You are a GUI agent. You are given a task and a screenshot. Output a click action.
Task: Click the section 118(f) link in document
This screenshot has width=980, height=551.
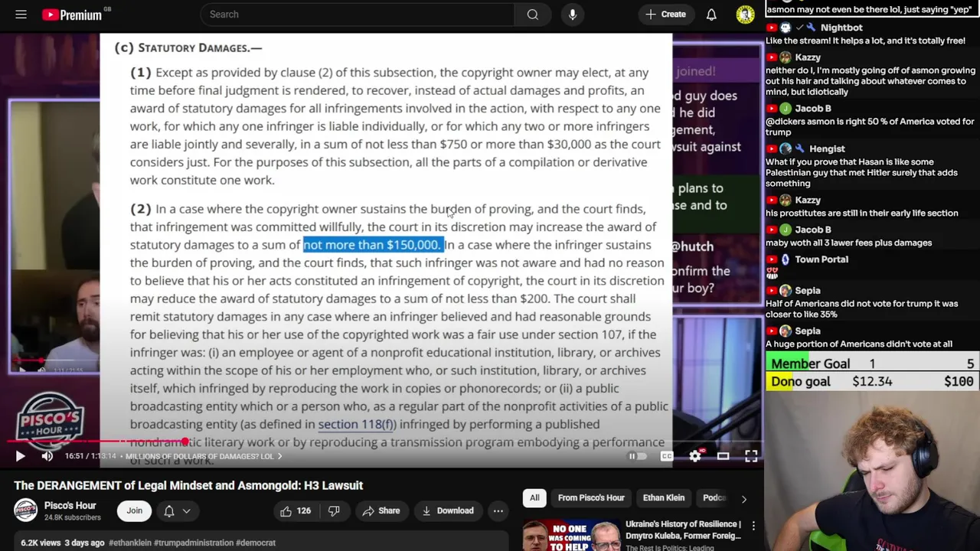coord(357,424)
